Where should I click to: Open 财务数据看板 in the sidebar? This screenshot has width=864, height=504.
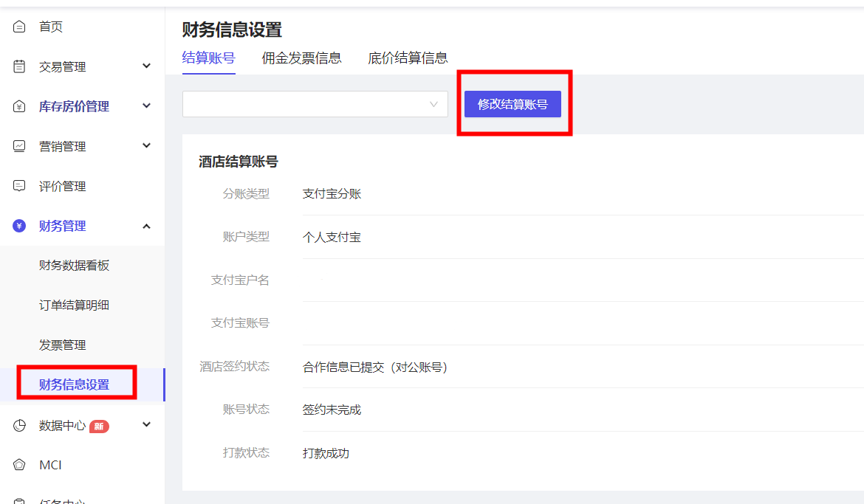[74, 266]
